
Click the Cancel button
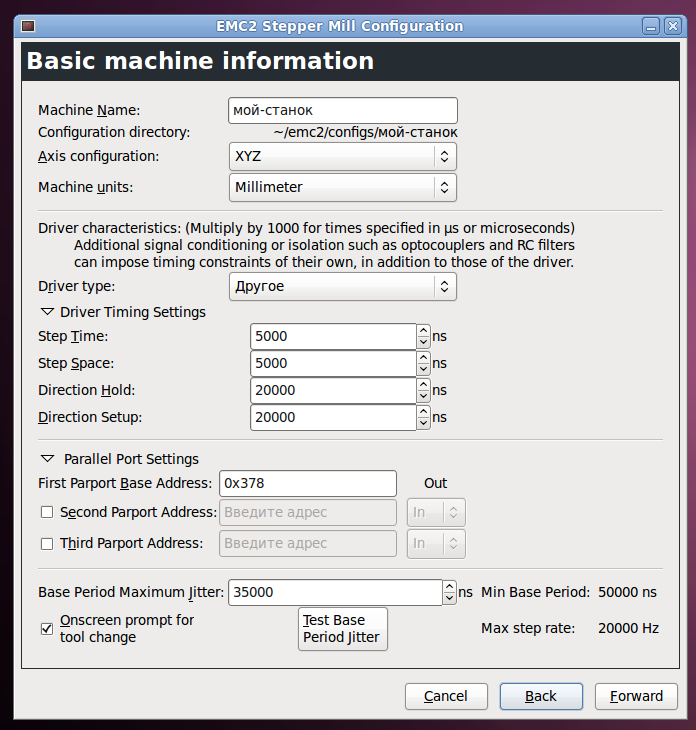(x=446, y=696)
